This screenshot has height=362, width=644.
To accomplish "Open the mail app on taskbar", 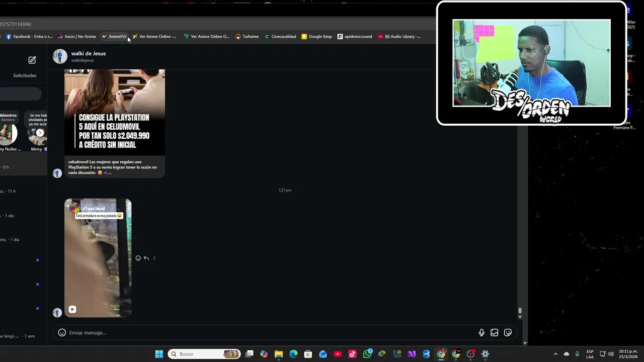I will click(323, 354).
